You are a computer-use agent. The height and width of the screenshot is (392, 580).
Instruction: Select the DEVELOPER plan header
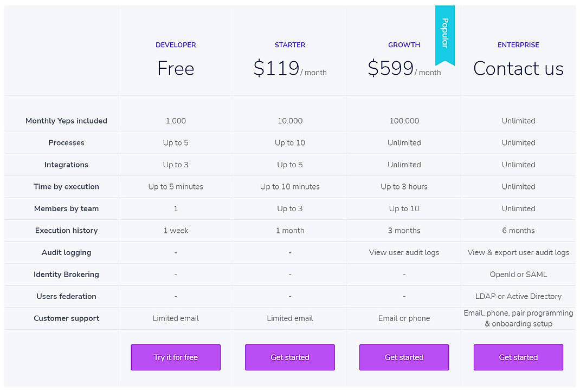coord(175,45)
